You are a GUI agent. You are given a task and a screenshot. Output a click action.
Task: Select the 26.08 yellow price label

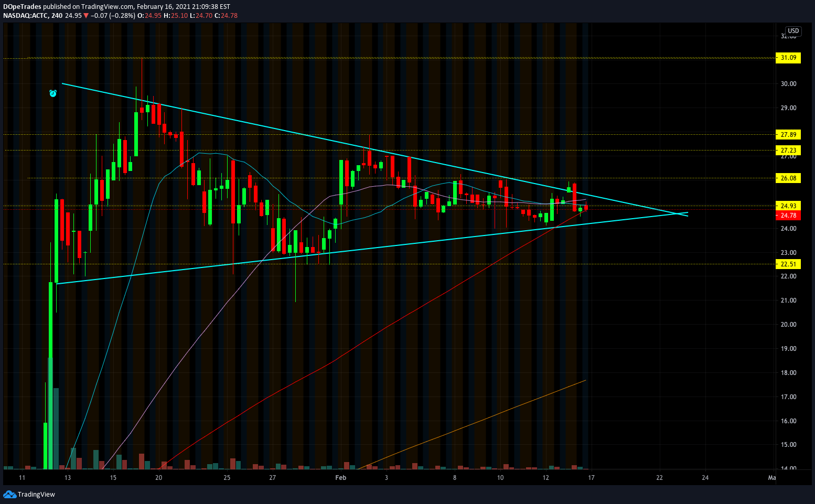coord(788,178)
